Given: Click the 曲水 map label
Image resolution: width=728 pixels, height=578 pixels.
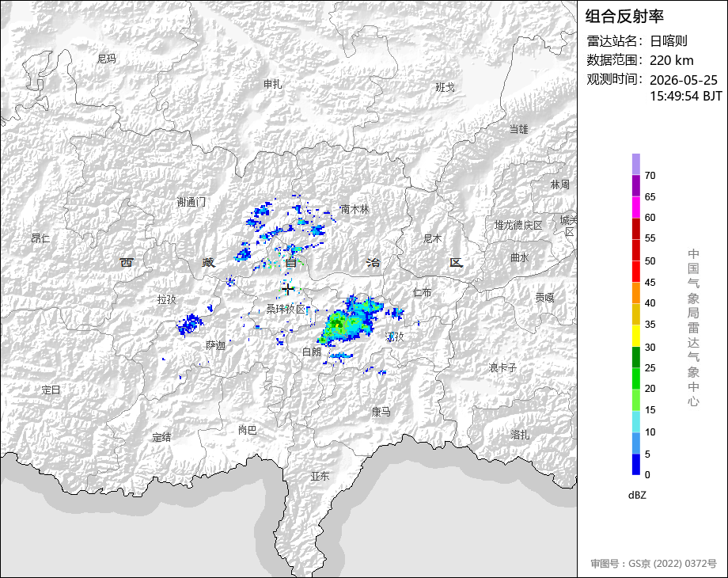Looking at the screenshot, I should 520,257.
